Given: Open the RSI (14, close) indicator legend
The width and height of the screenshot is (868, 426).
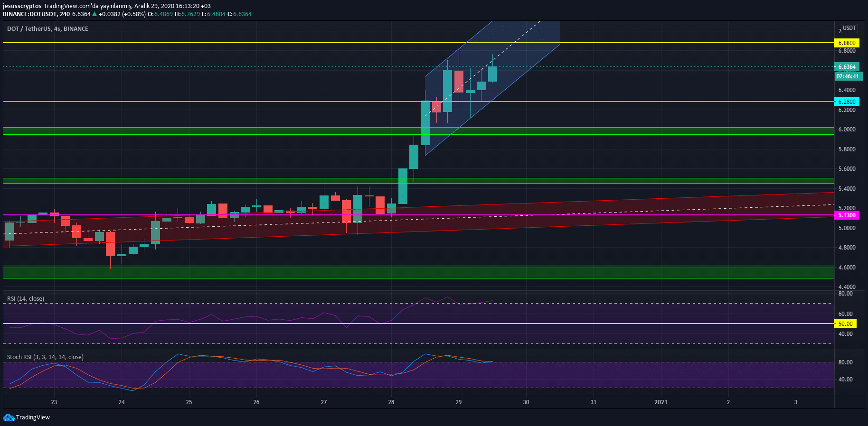Looking at the screenshot, I should tap(26, 299).
